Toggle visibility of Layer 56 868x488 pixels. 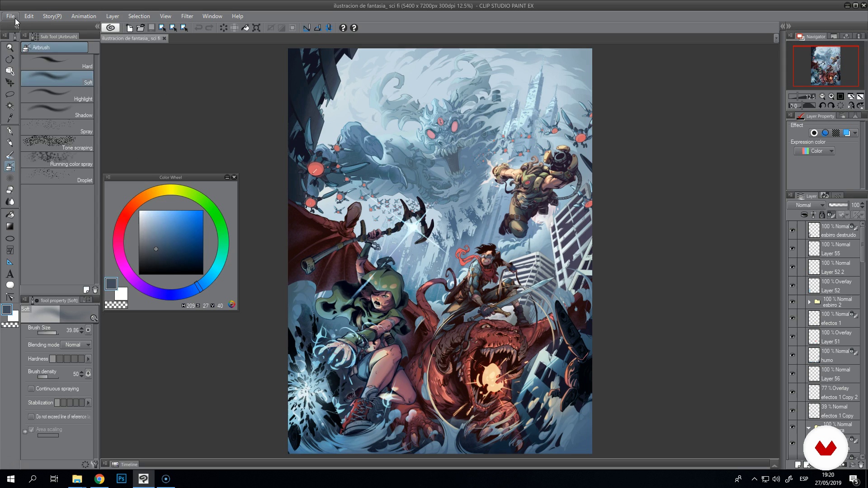click(792, 374)
